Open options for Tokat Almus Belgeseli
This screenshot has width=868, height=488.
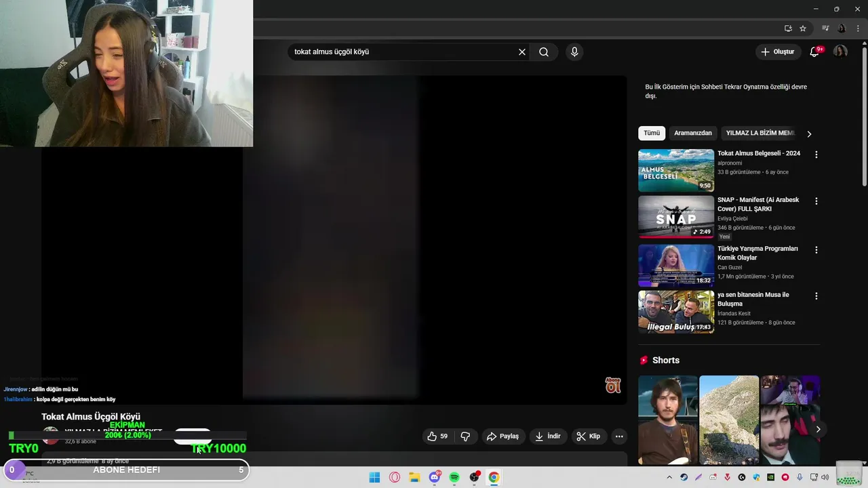click(816, 155)
